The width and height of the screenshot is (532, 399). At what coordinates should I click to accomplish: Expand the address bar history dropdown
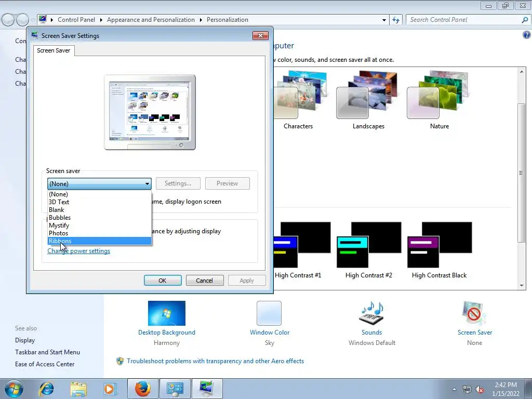click(384, 20)
